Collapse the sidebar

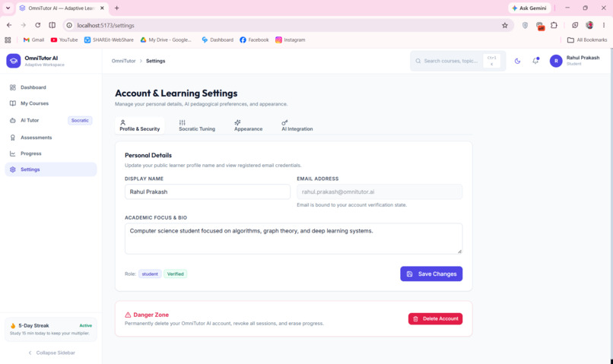[51, 353]
